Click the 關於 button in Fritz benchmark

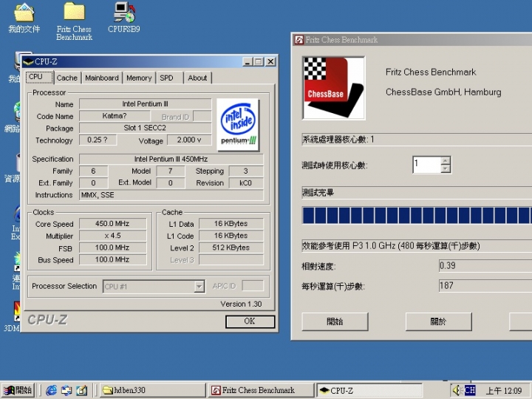click(438, 321)
